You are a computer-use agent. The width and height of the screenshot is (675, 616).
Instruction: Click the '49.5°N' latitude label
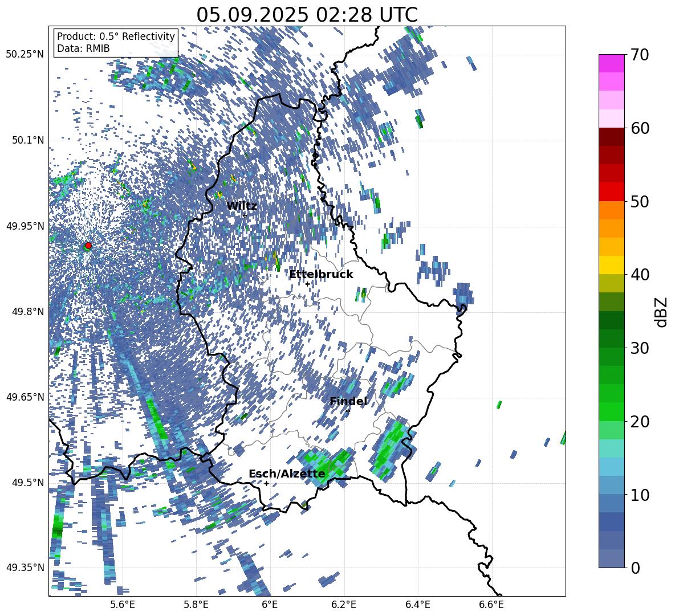[27, 482]
